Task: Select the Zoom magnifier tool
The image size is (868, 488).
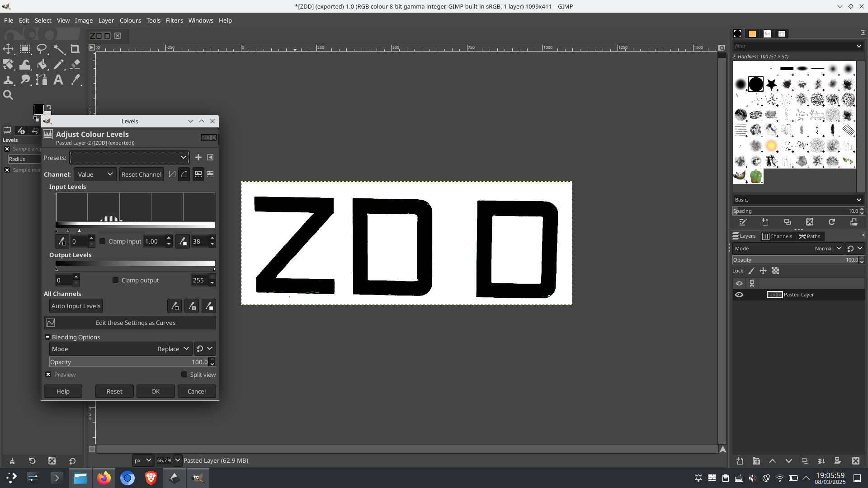Action: [x=8, y=95]
